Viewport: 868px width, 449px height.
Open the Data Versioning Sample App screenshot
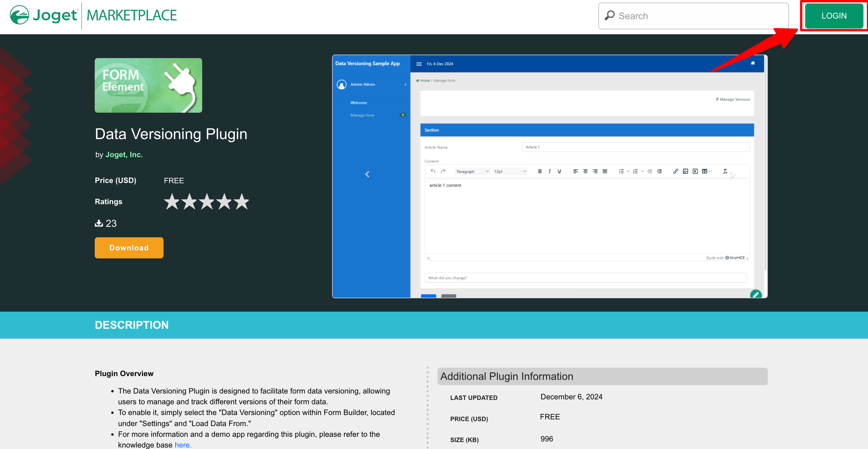pyautogui.click(x=550, y=176)
